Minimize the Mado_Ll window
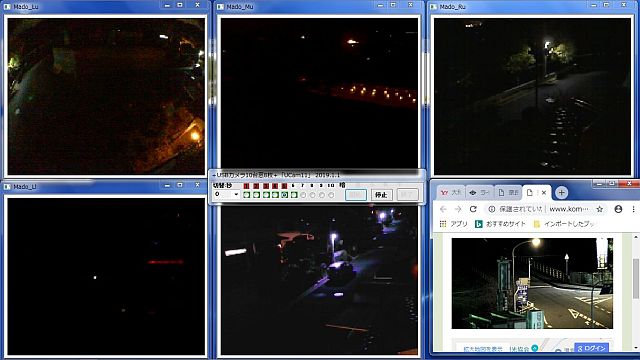 167,185
